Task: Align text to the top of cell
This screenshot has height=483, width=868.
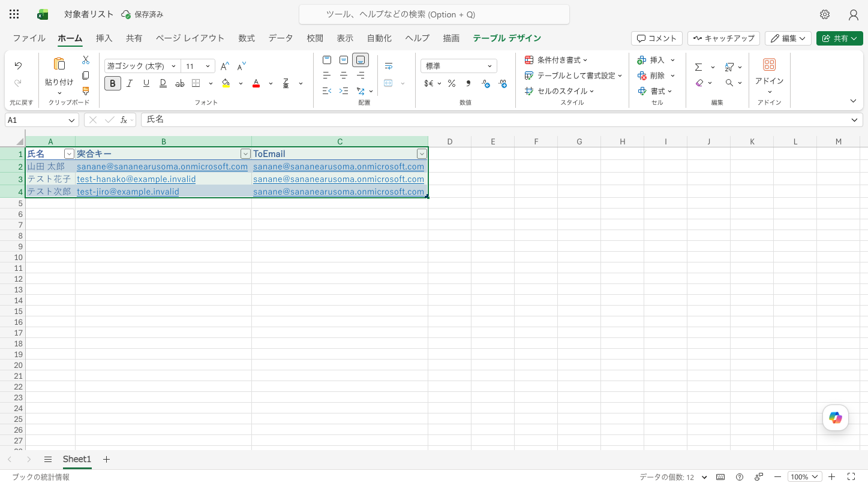Action: click(327, 60)
